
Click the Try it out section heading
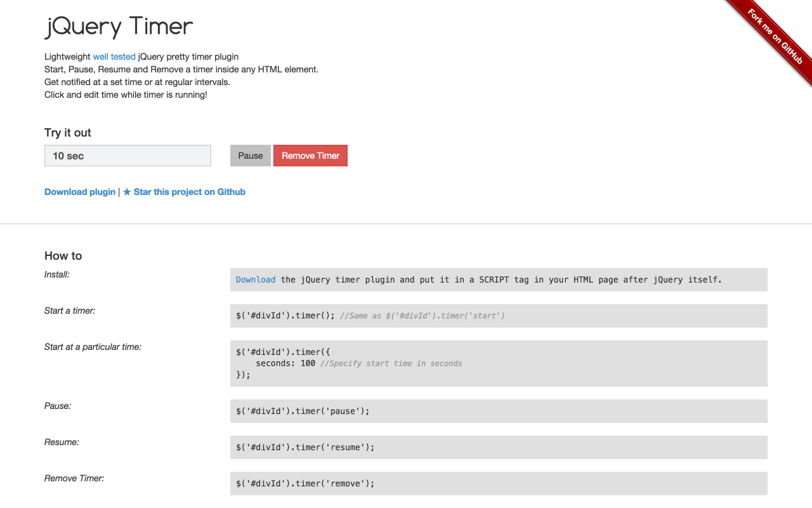click(x=67, y=133)
